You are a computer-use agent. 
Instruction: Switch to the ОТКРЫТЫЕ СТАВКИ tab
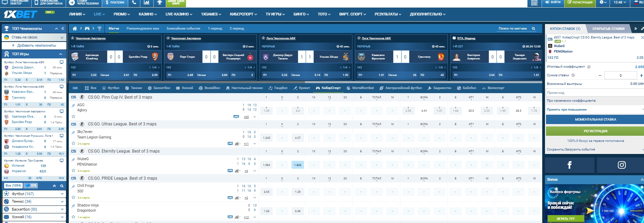[x=608, y=29]
